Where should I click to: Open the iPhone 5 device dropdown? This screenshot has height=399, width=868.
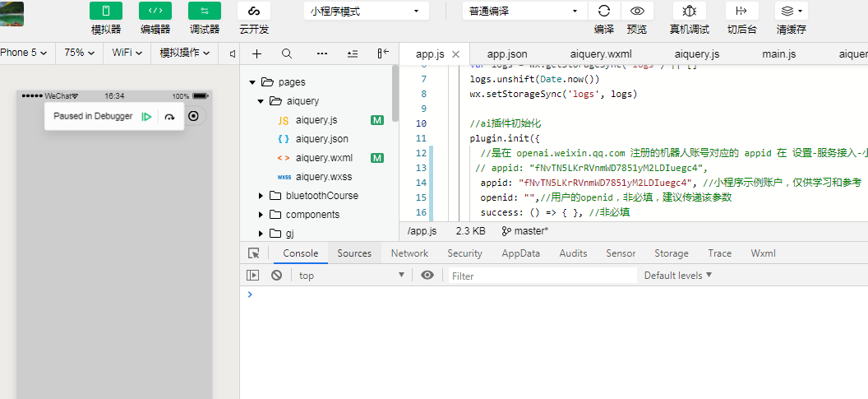tap(24, 53)
